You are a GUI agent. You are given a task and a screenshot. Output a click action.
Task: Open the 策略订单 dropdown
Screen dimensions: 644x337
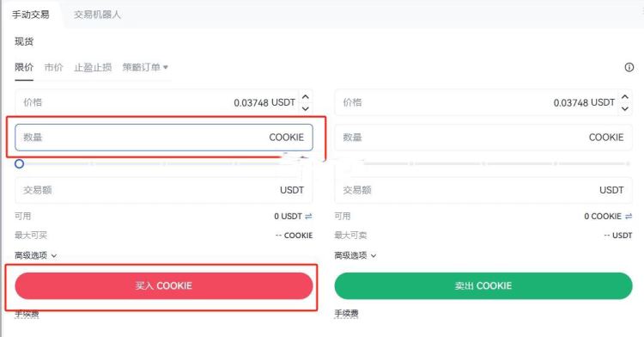[x=145, y=67]
